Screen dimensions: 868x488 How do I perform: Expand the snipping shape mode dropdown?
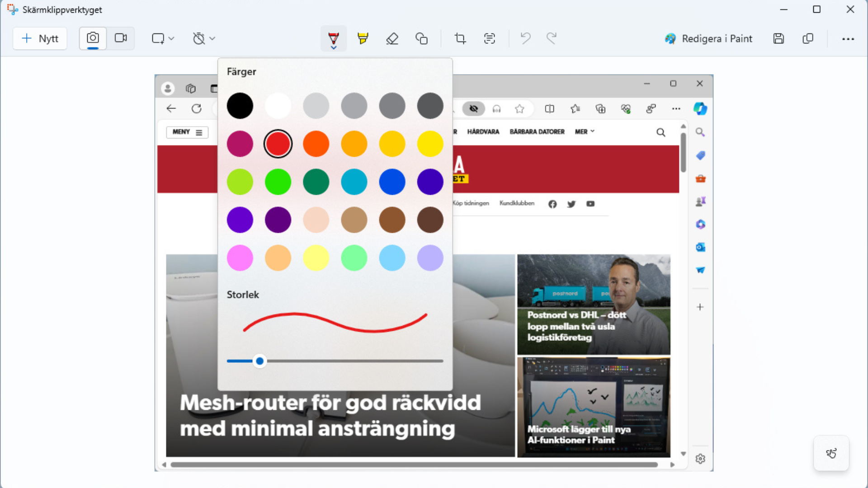(x=163, y=38)
